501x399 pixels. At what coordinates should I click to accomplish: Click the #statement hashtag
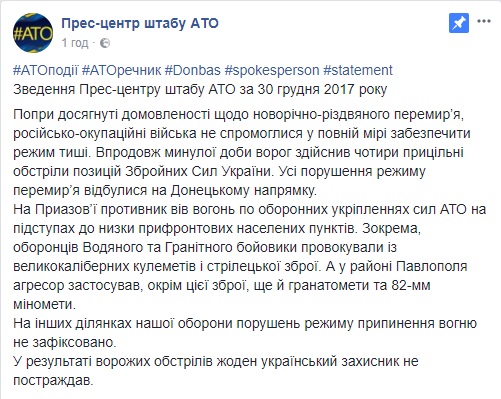point(358,70)
